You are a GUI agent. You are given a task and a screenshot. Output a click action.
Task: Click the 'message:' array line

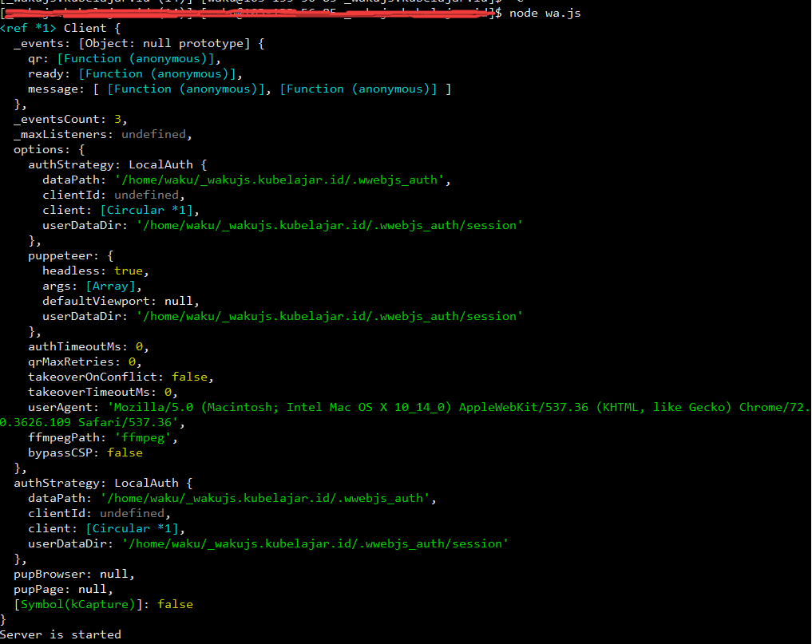click(x=240, y=89)
